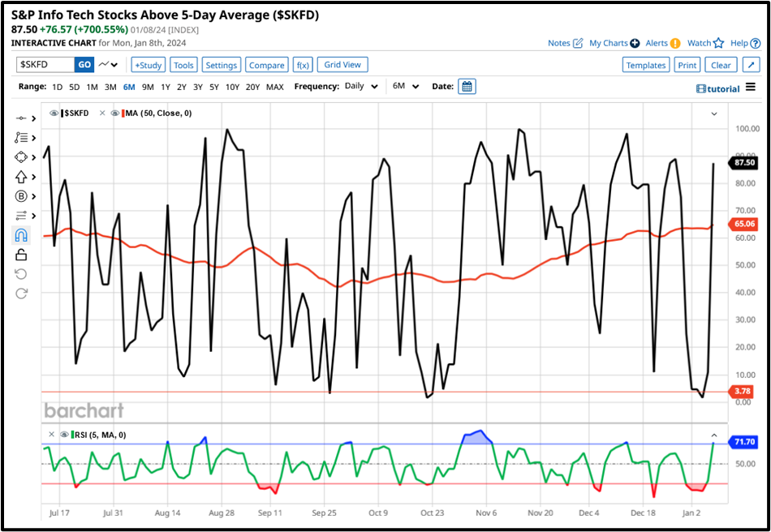The height and width of the screenshot is (532, 771).
Task: Click the redo arrow in left toolbar
Action: pyautogui.click(x=21, y=293)
